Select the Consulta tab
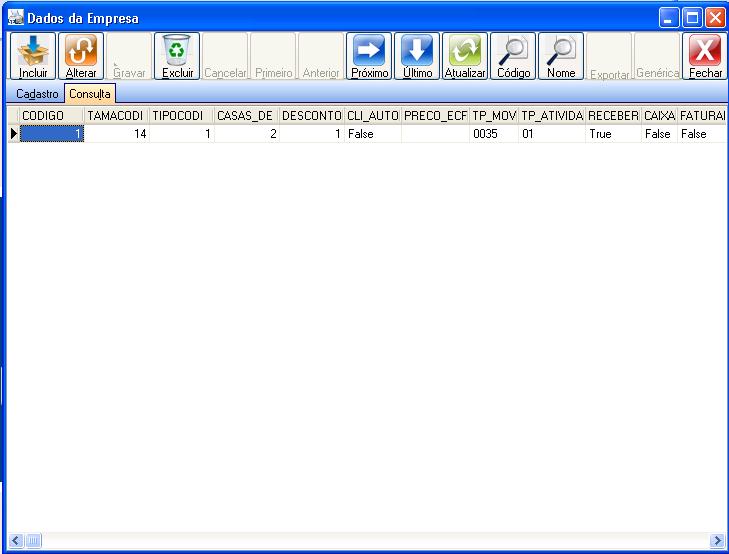This screenshot has height=554, width=729. 90,93
